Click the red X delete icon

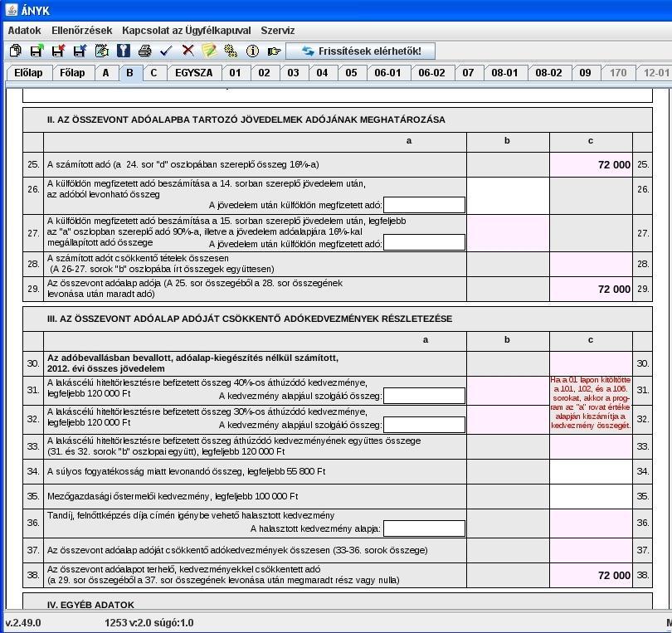187,51
